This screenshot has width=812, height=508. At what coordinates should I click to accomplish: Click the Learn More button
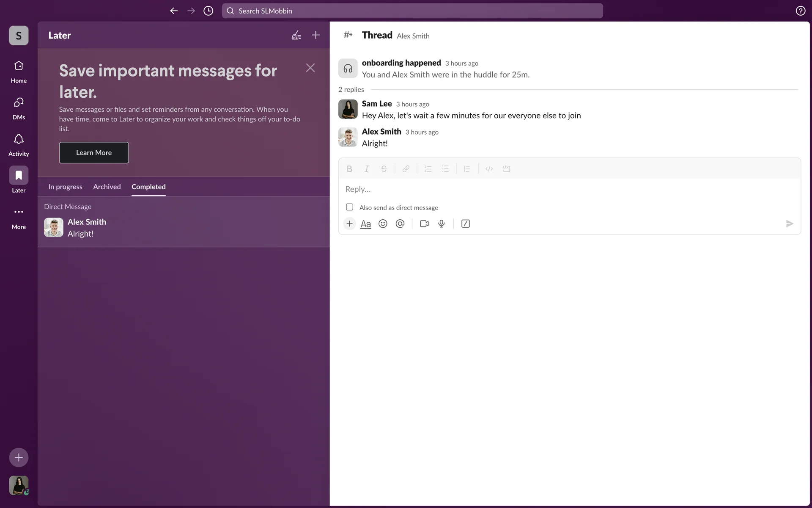pyautogui.click(x=94, y=152)
